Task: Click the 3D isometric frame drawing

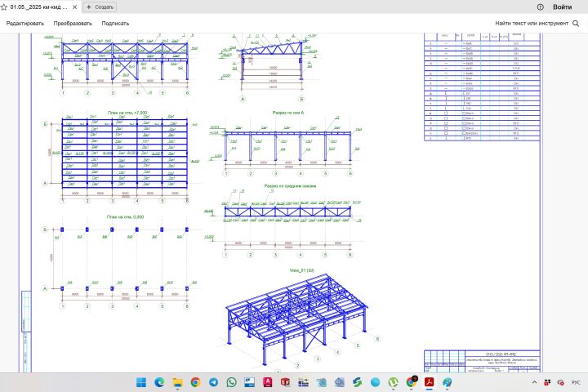Action: click(296, 318)
